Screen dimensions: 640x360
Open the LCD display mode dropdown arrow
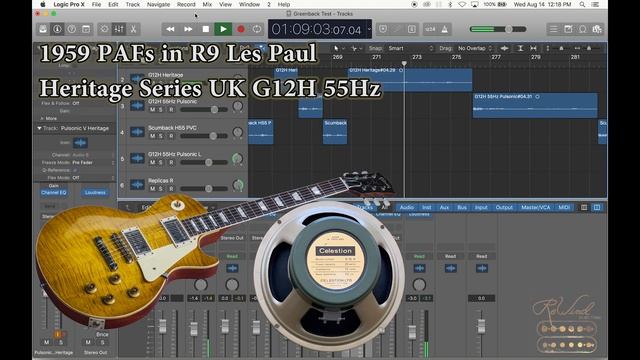369,29
